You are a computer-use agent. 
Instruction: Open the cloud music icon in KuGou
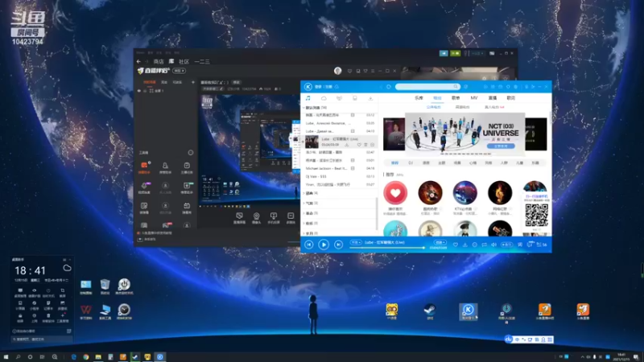click(x=324, y=98)
